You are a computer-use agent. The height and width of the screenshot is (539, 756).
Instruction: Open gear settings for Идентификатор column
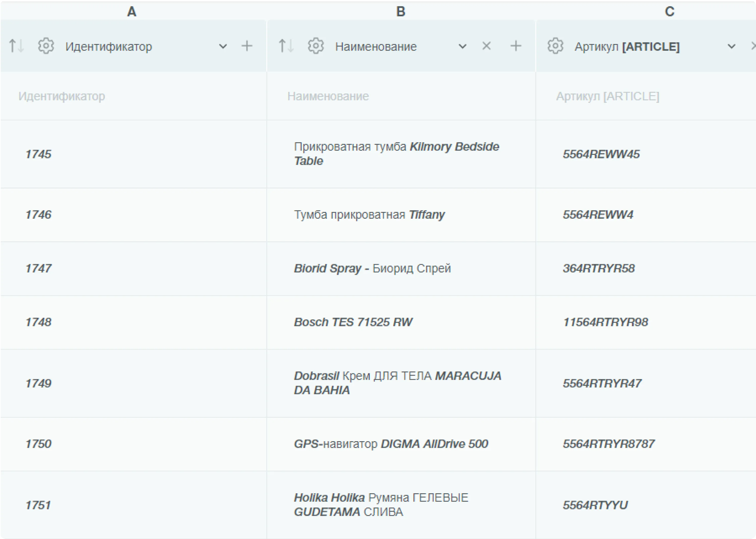click(46, 46)
